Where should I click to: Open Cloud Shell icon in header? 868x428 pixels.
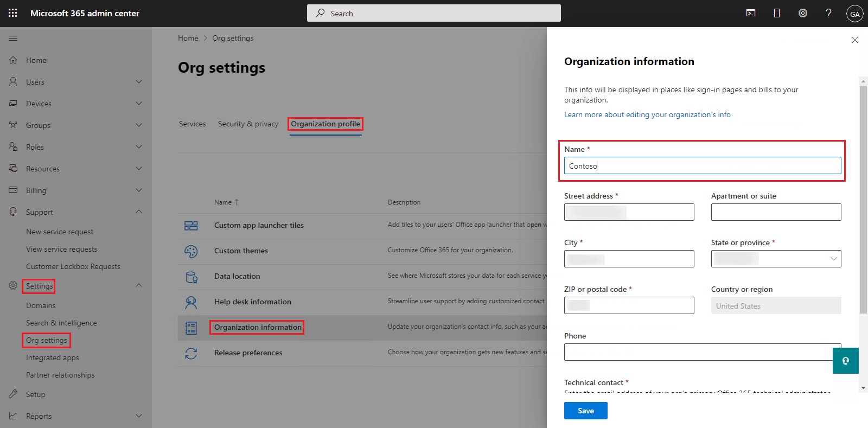751,13
